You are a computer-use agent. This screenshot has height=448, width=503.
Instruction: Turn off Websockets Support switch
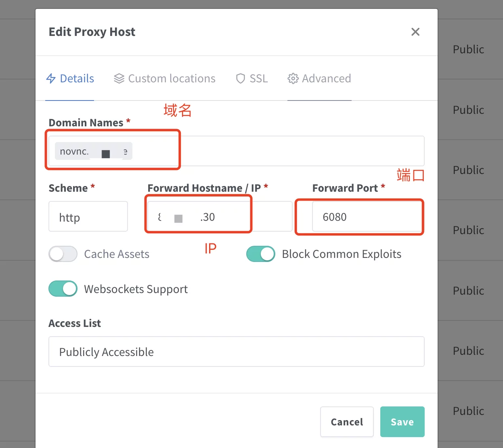coord(63,289)
